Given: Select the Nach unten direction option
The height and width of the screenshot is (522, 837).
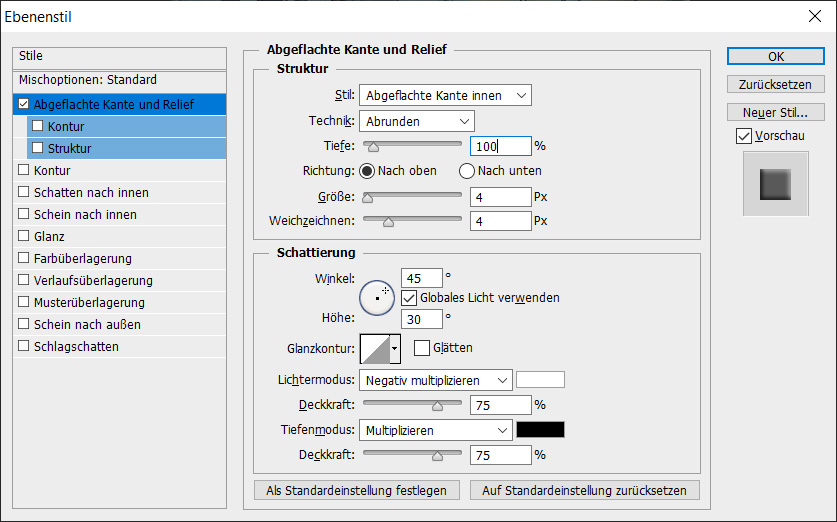Looking at the screenshot, I should (468, 171).
